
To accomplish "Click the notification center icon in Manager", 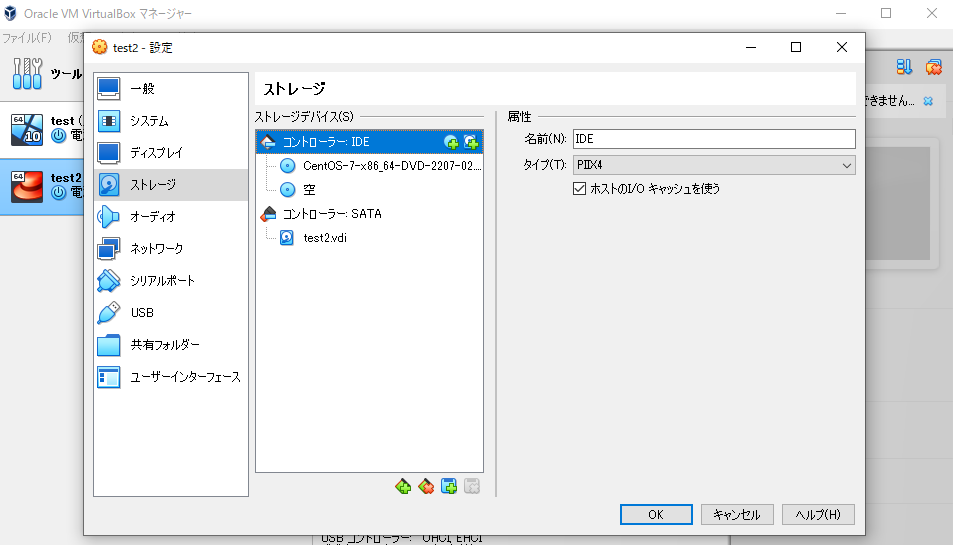I will [934, 67].
